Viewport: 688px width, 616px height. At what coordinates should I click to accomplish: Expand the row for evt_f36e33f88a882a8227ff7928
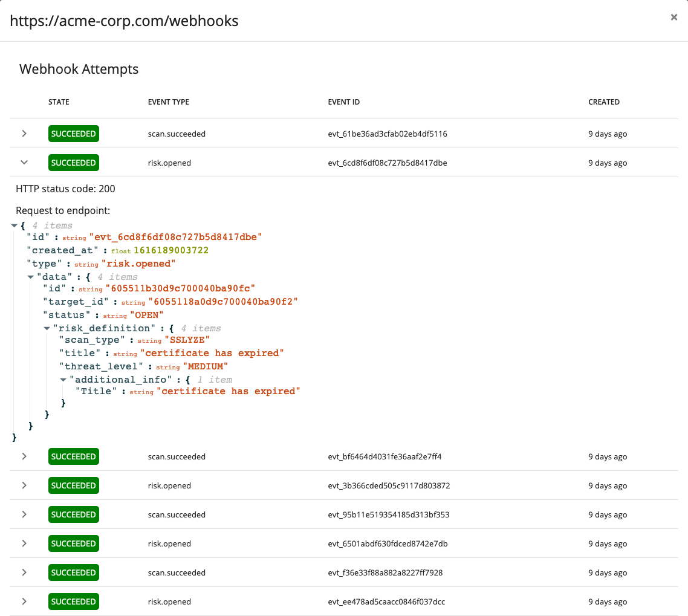point(24,572)
